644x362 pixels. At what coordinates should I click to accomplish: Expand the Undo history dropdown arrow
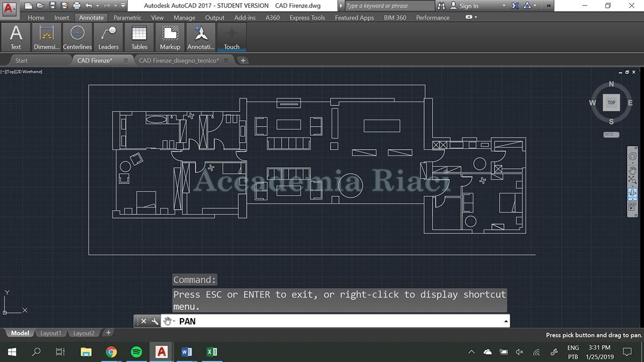coord(97,5)
